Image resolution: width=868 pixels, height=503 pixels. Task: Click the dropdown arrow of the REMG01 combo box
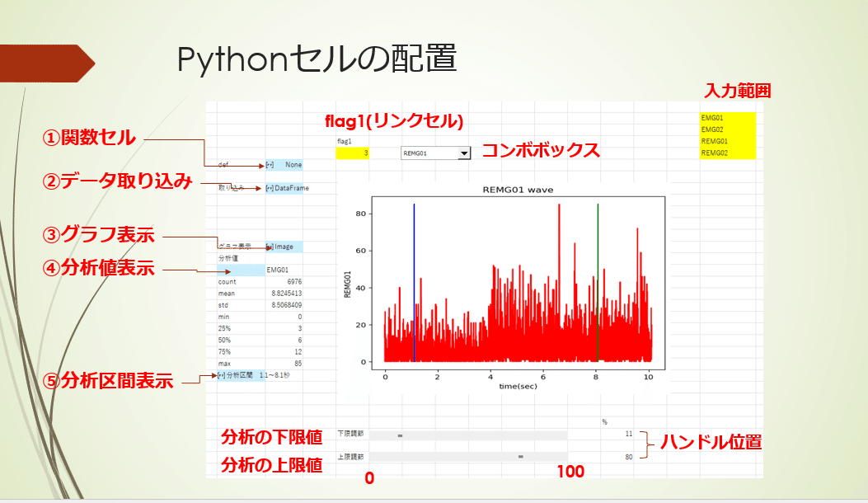click(x=464, y=153)
